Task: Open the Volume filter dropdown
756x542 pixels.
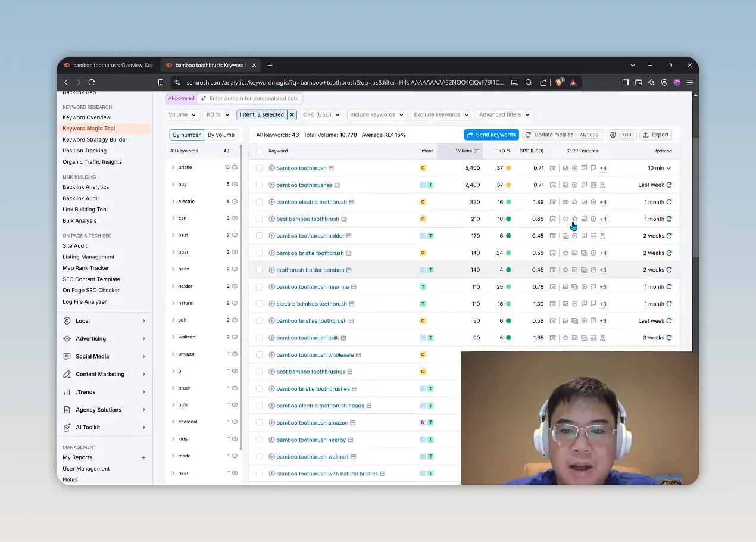Action: [x=182, y=114]
